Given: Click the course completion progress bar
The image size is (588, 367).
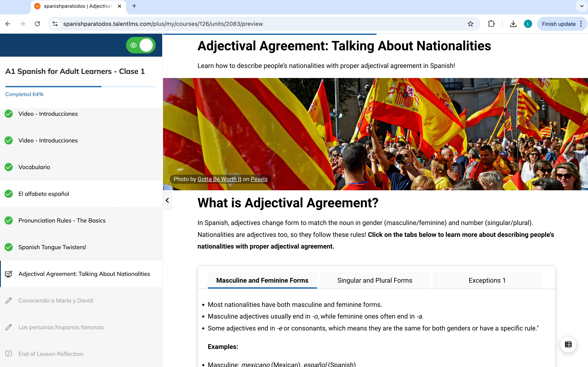Looking at the screenshot, I should [x=80, y=86].
